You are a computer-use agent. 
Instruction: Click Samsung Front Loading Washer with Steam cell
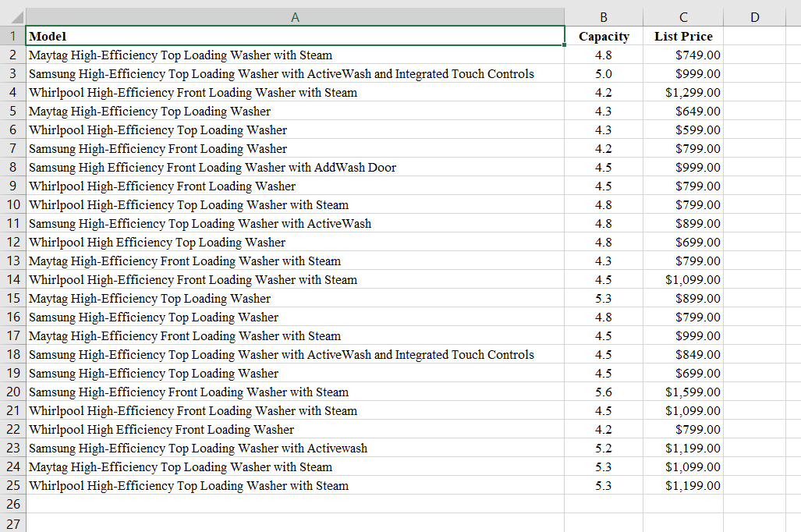[295, 392]
